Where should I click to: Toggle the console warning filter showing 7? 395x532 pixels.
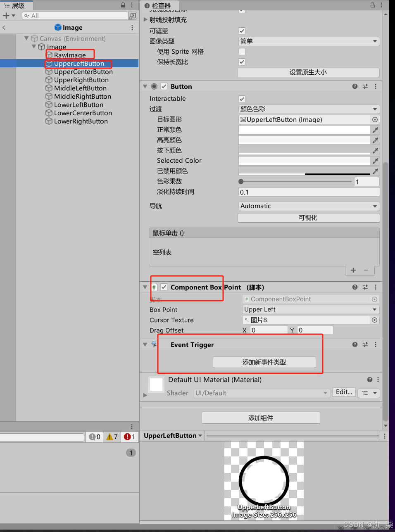pyautogui.click(x=112, y=437)
